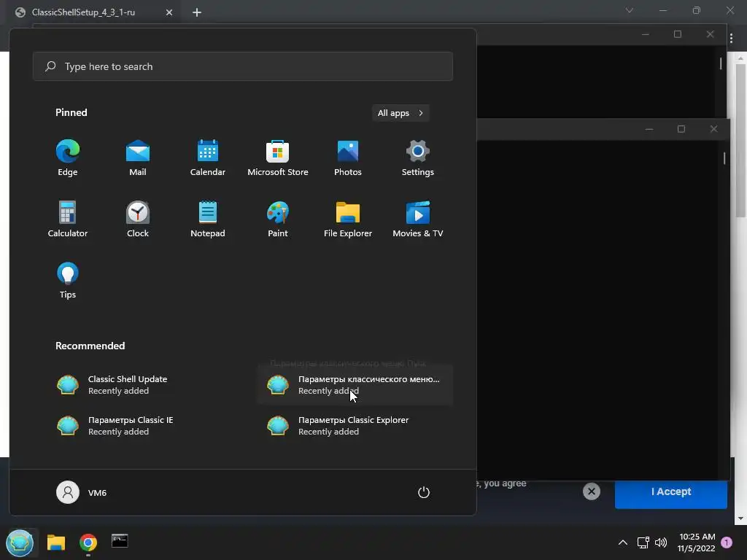Open the VM6 user account menu
Screen dimensions: 747x560
click(x=82, y=492)
